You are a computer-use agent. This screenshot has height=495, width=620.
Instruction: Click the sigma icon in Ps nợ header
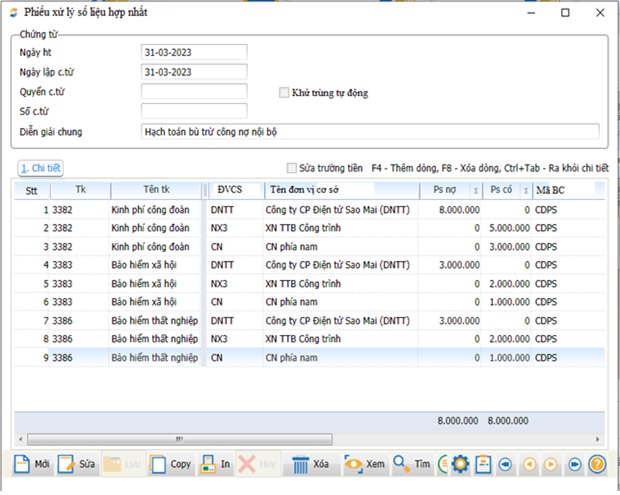(x=474, y=190)
